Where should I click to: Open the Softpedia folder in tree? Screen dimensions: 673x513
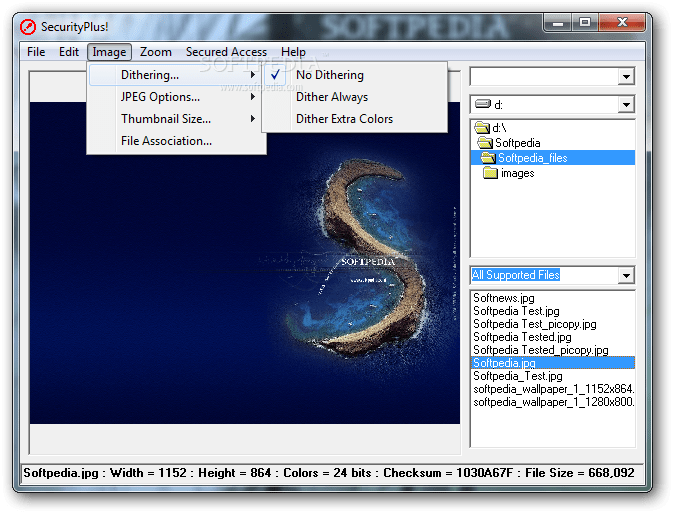pos(517,143)
